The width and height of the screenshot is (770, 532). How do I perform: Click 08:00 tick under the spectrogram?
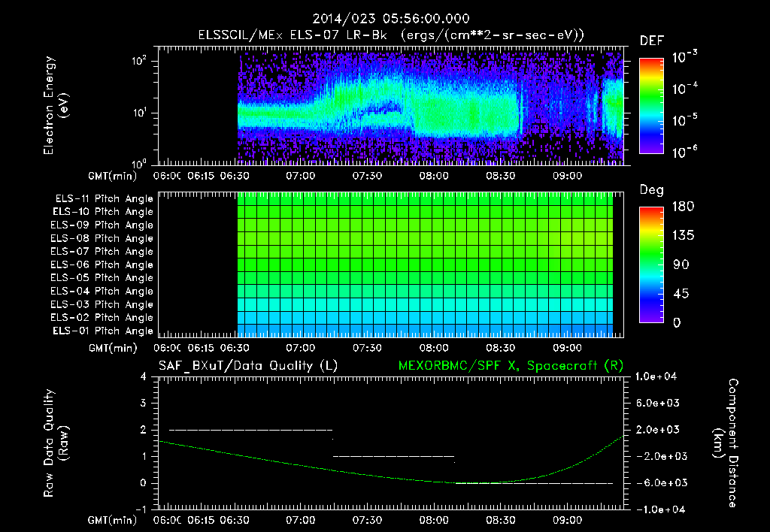[x=434, y=176]
